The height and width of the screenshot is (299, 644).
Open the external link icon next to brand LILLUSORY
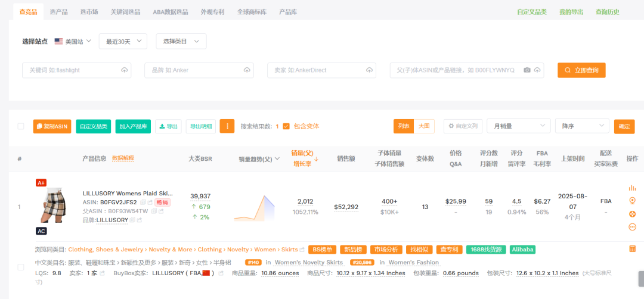140,220
